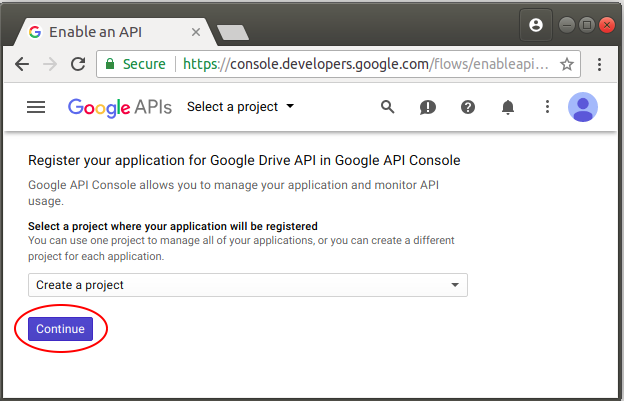This screenshot has height=401, width=624.
Task: Open the feedback exclamation icon
Action: click(x=428, y=107)
